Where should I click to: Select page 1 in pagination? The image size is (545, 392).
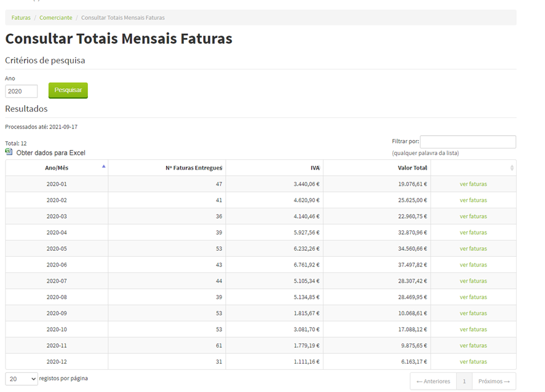464,382
